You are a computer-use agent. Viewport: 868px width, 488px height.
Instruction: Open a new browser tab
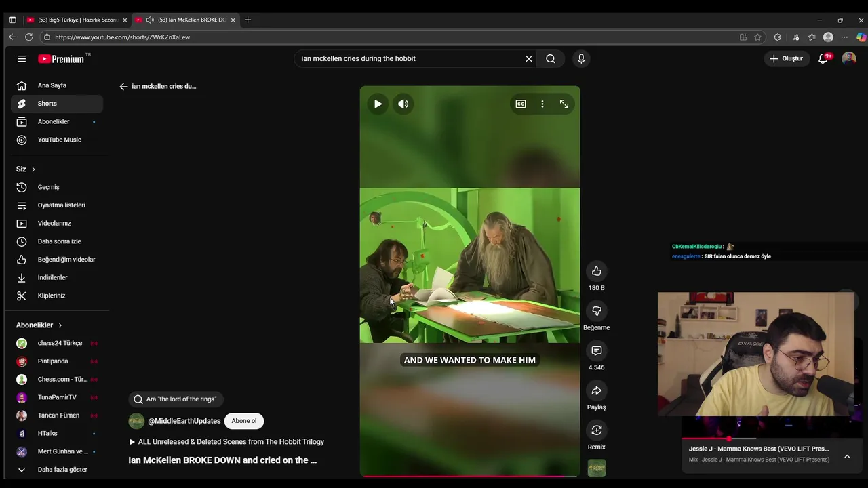click(248, 20)
